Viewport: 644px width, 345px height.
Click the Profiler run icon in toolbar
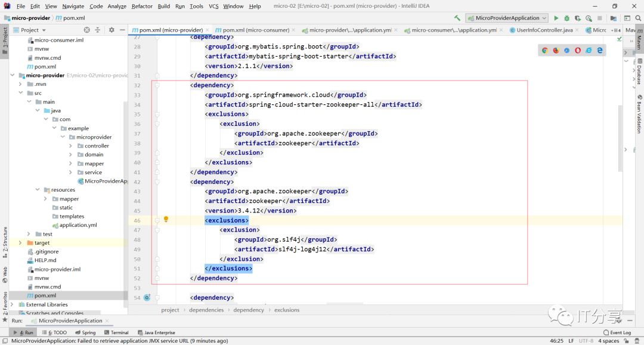[589, 18]
